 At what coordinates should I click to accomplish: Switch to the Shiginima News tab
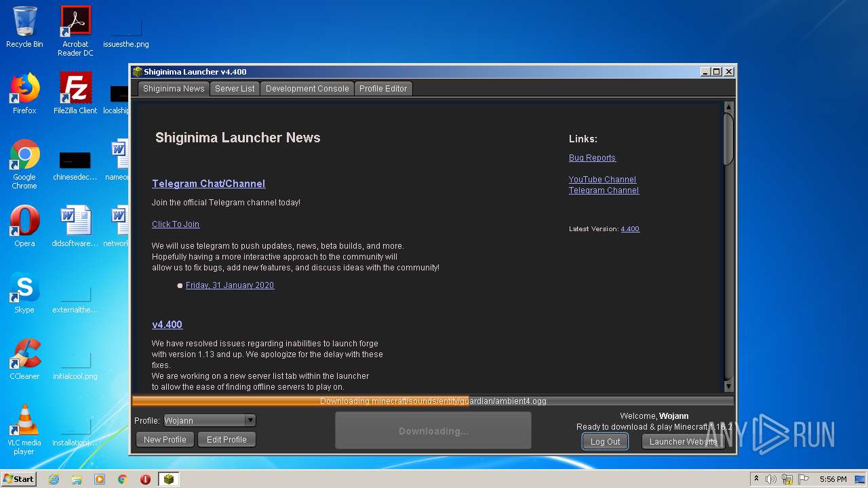point(174,89)
